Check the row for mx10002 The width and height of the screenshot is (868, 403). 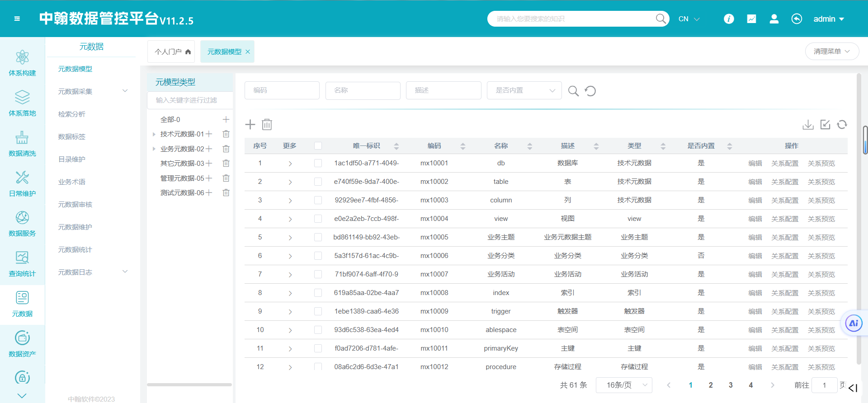(x=318, y=182)
